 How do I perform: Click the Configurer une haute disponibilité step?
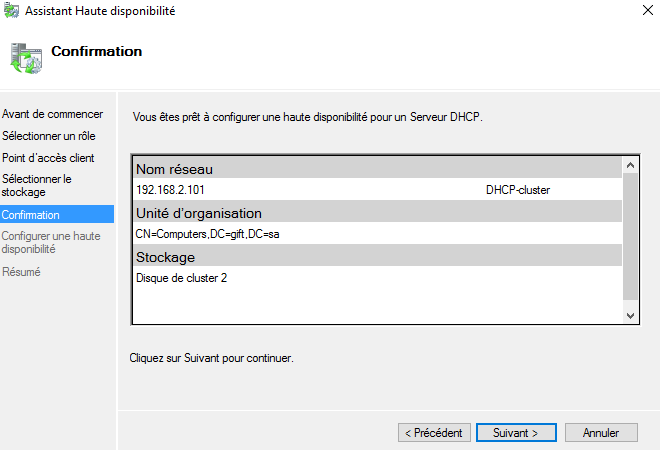(x=51, y=242)
